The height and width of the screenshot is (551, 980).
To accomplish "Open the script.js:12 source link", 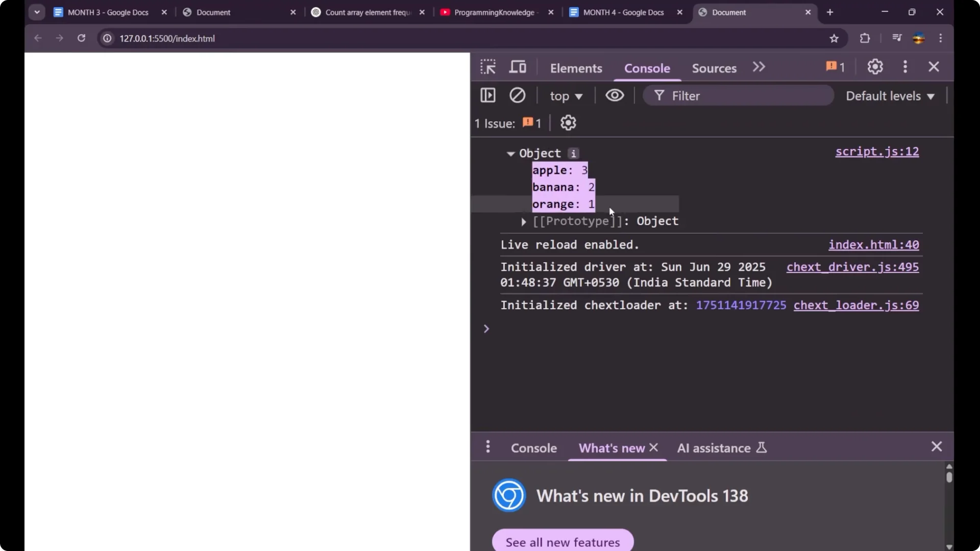I will [x=876, y=152].
